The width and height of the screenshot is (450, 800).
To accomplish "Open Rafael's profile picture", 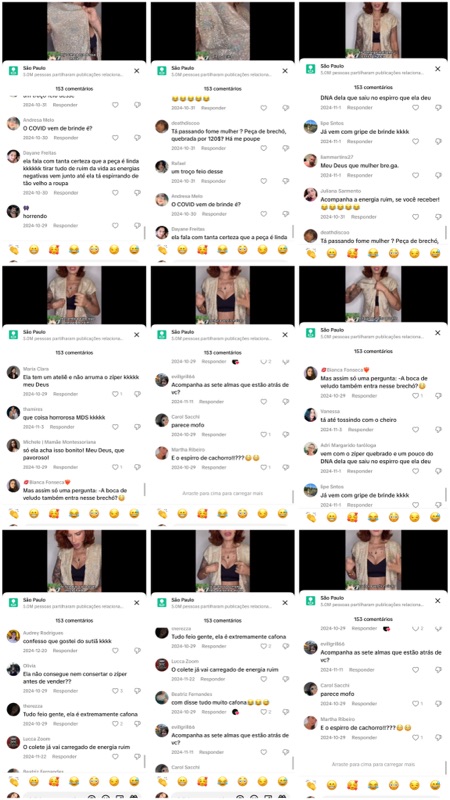I will tap(162, 167).
